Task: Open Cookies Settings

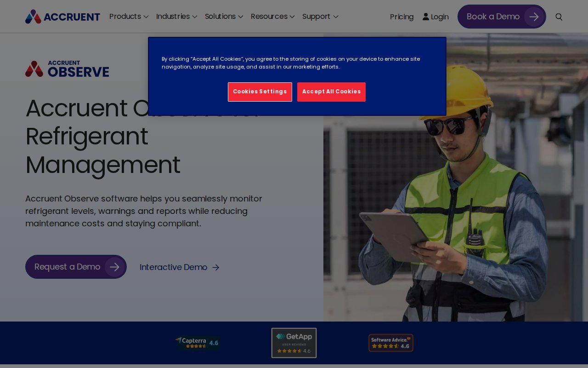Action: click(260, 92)
